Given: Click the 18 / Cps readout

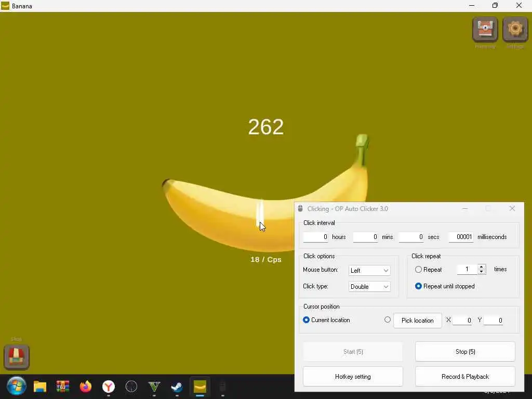Looking at the screenshot, I should (x=266, y=260).
